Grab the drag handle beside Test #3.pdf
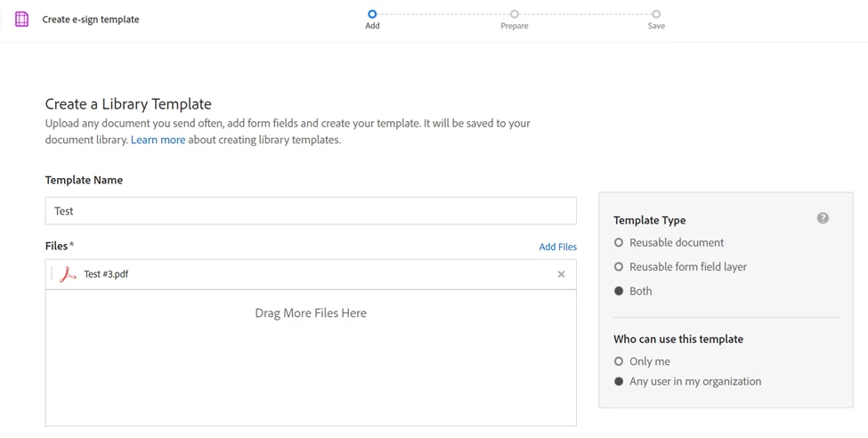Screen dimensions: 868x438 tap(52, 274)
